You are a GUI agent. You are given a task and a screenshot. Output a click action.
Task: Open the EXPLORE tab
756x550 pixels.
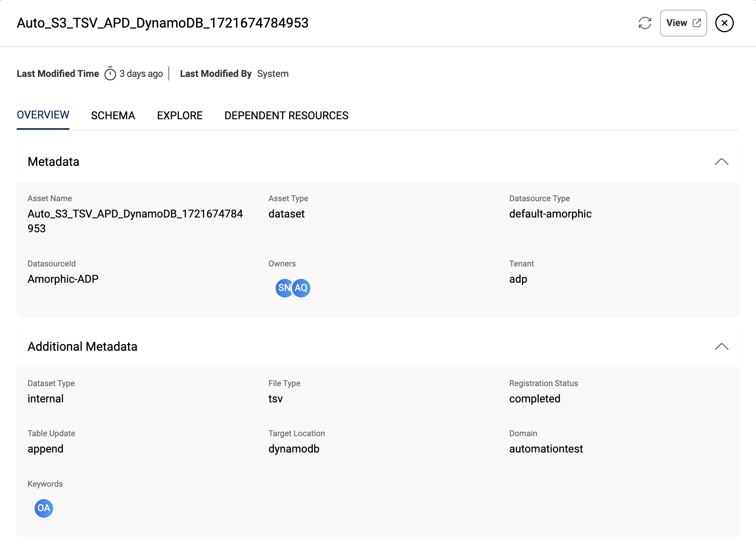coord(180,115)
